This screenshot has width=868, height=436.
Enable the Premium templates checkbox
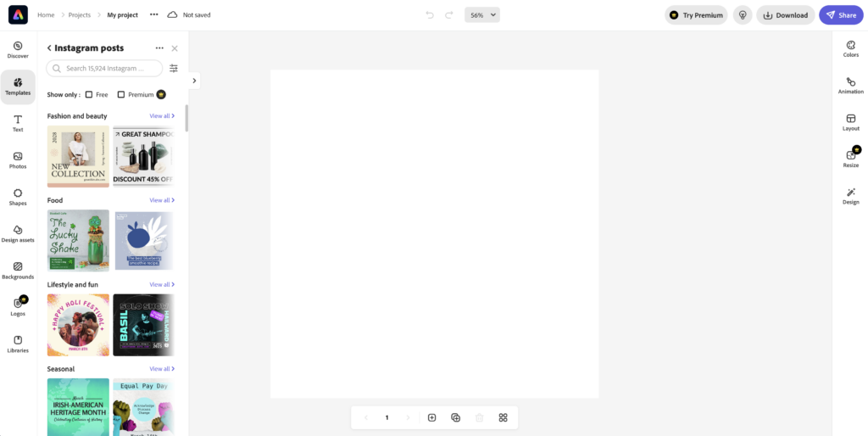(121, 95)
